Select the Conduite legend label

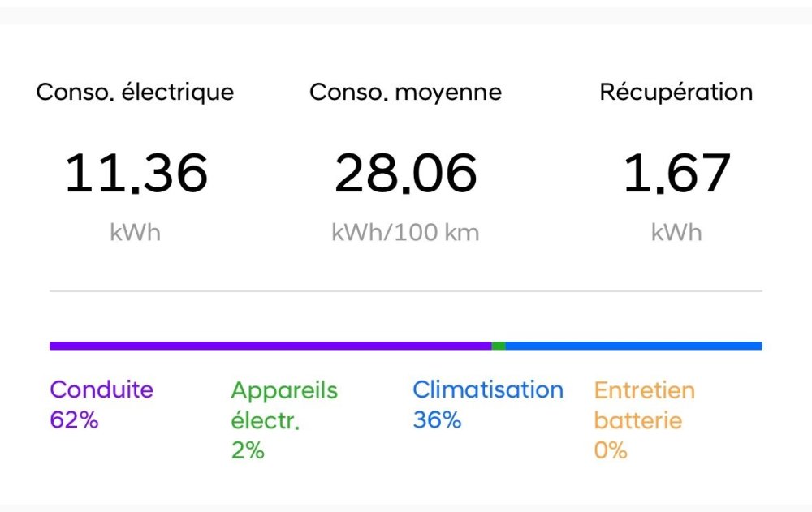[101, 389]
